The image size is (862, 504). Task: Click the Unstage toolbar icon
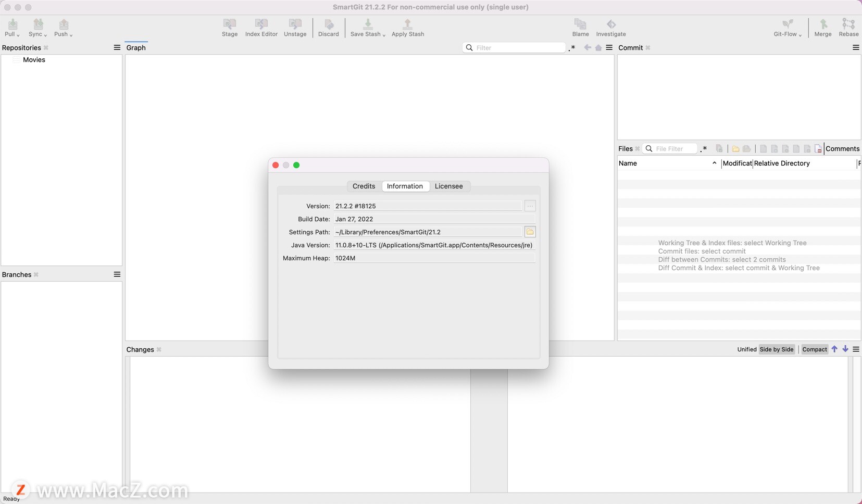click(295, 28)
